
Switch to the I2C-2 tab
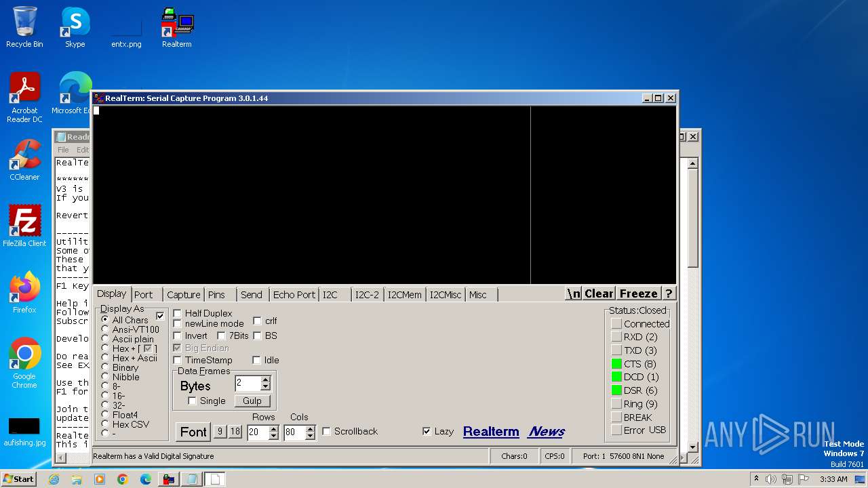[x=368, y=295]
